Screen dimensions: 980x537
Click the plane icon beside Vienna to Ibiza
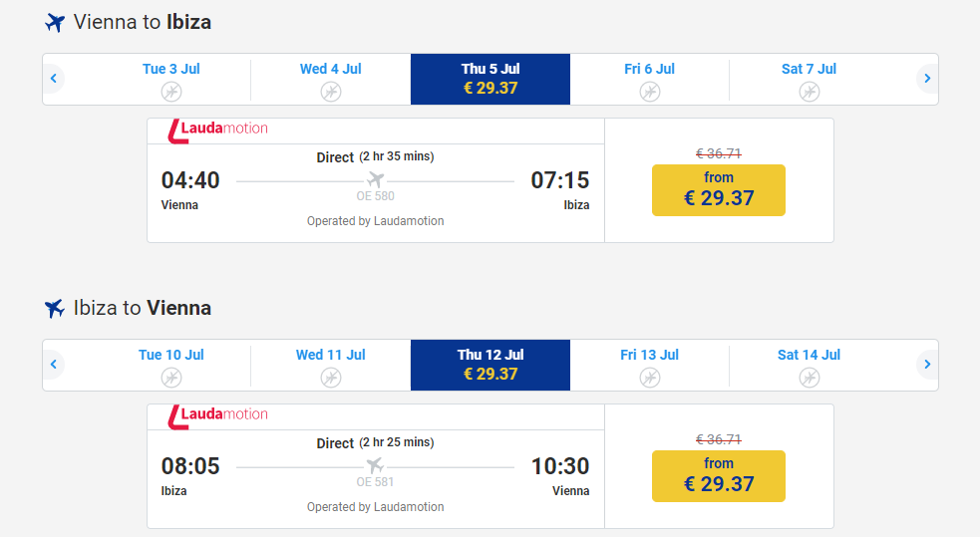pos(55,22)
